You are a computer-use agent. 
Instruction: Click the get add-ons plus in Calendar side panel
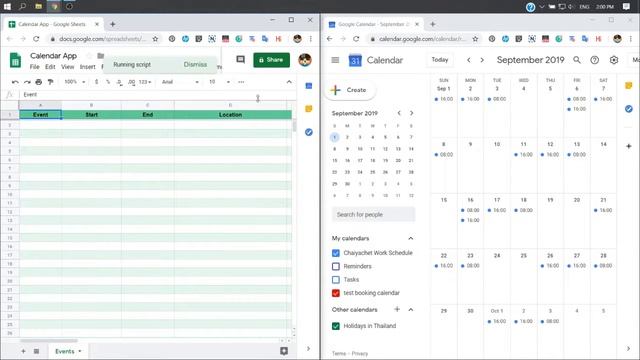click(629, 146)
